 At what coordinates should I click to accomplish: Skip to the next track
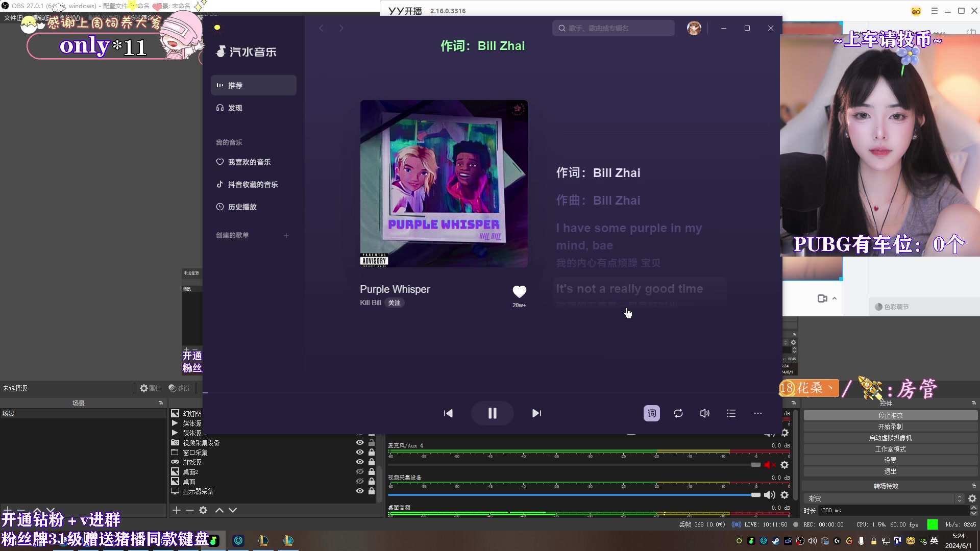[x=536, y=413]
